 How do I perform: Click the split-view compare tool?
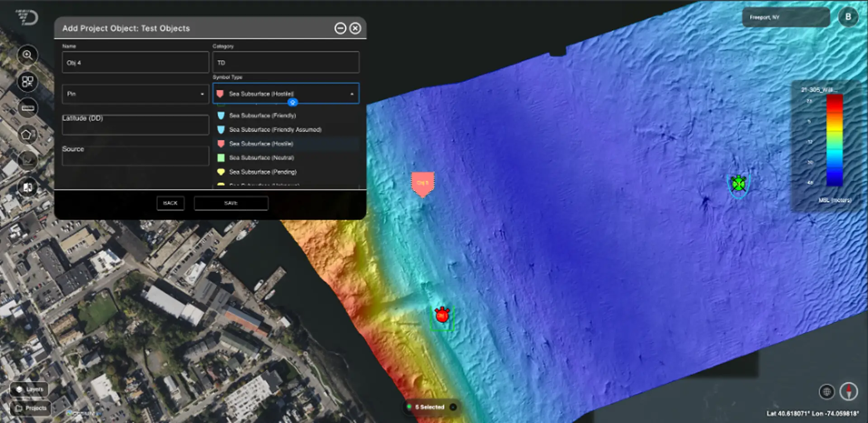point(28,187)
